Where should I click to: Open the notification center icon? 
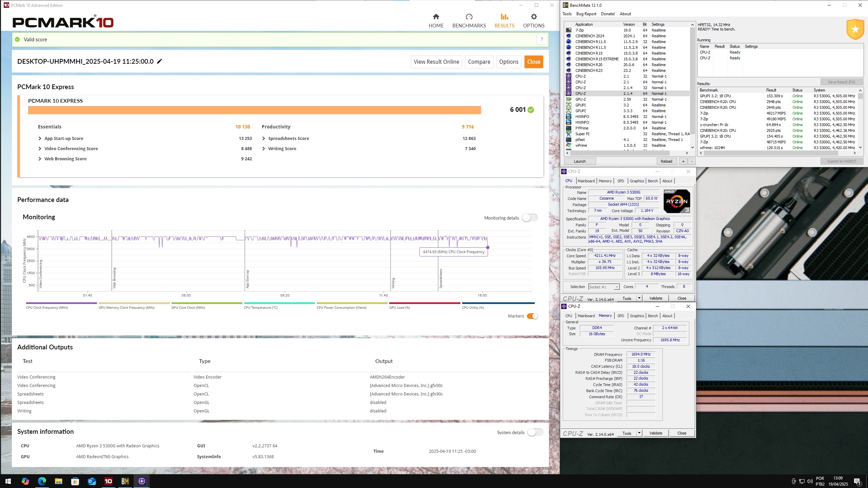point(857,481)
